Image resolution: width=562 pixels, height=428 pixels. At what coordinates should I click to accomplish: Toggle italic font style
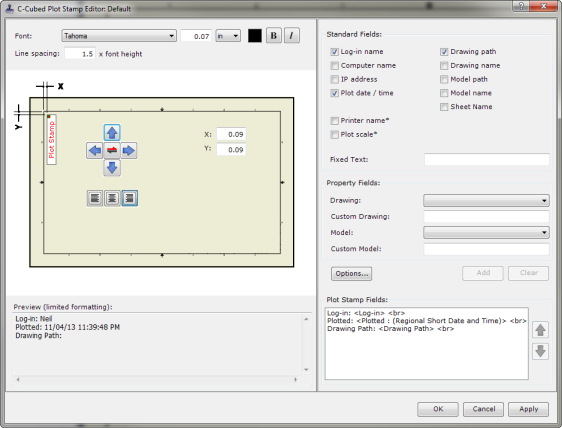pos(291,35)
